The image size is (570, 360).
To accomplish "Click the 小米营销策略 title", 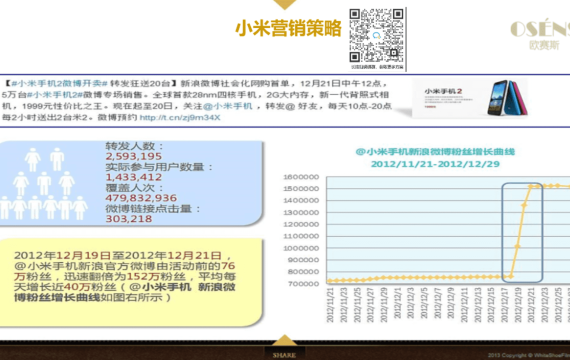I will tap(289, 28).
